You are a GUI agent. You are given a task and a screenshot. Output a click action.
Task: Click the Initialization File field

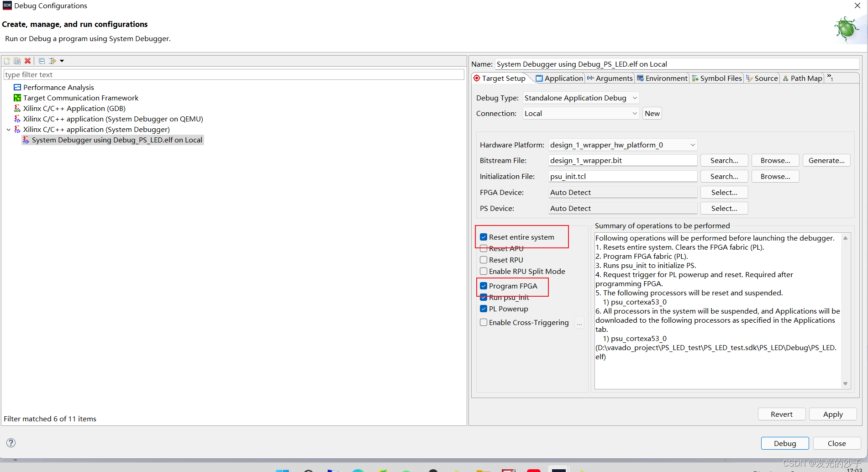tap(623, 176)
